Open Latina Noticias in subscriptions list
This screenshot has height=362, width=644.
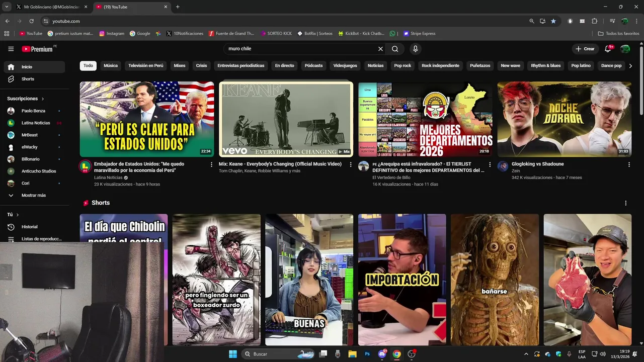pos(34,123)
